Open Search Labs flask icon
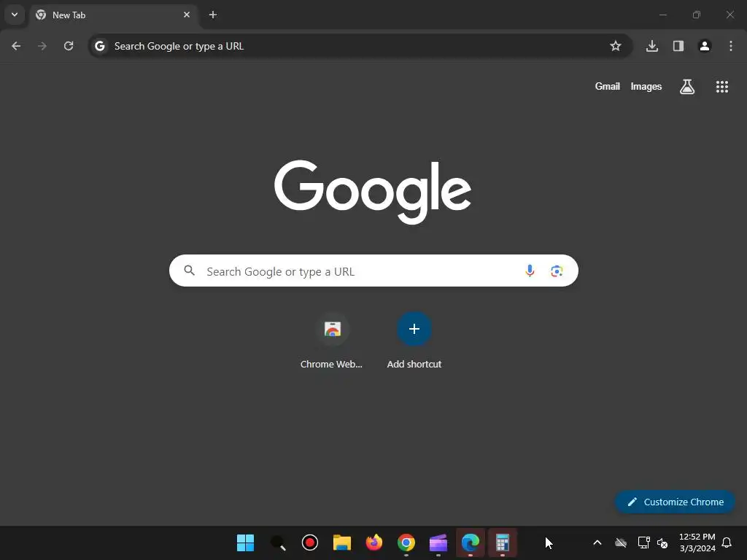The width and height of the screenshot is (747, 560). coord(687,87)
